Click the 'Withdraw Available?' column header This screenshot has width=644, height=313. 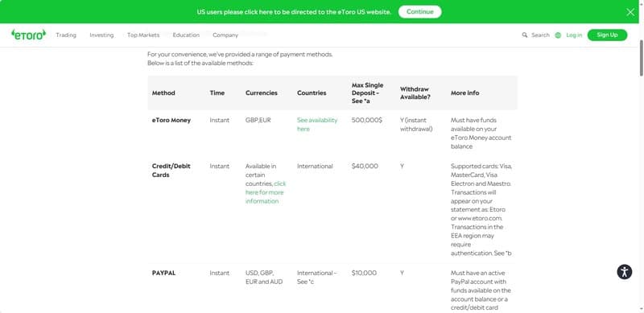415,93
